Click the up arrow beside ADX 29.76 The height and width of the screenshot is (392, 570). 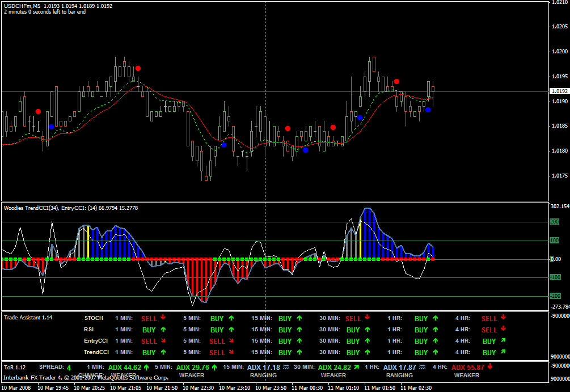pos(214,367)
